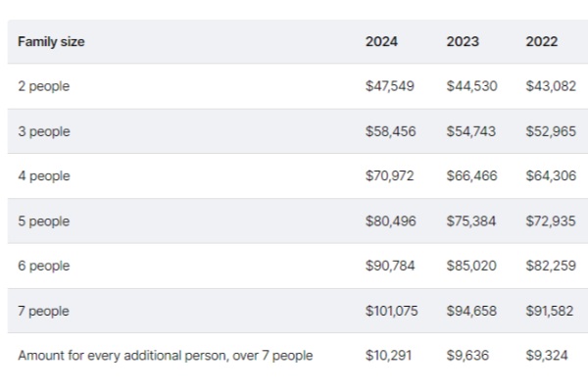Select the 6 people row label
The height and width of the screenshot is (392, 588).
coord(44,266)
